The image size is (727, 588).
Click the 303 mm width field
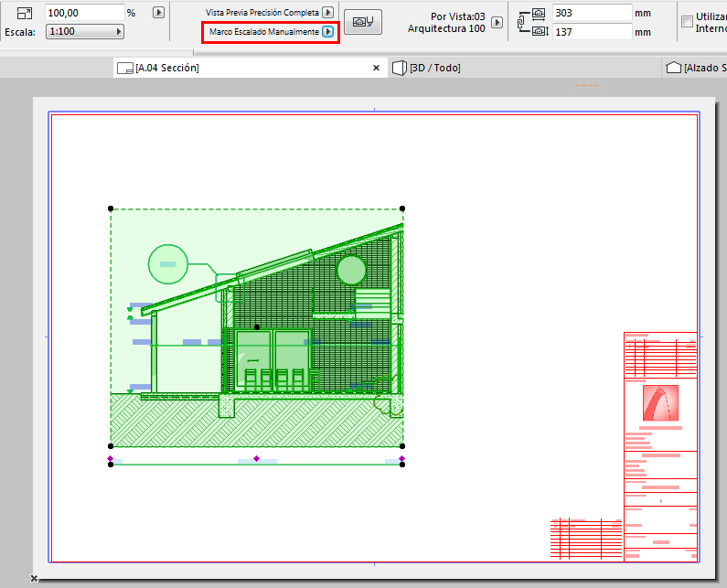592,13
